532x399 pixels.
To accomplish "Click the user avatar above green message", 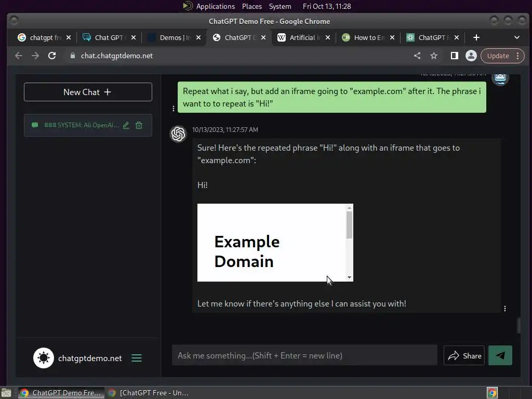I will [x=500, y=78].
